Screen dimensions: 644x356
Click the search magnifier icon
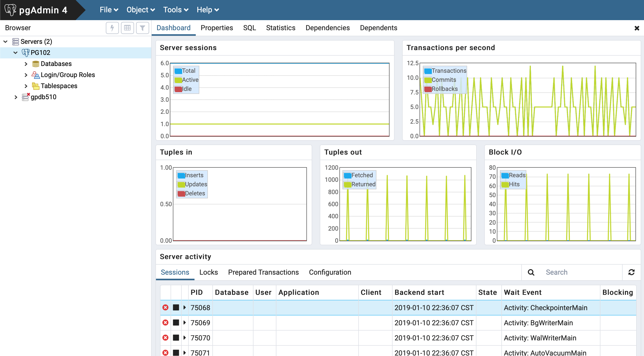click(x=531, y=272)
